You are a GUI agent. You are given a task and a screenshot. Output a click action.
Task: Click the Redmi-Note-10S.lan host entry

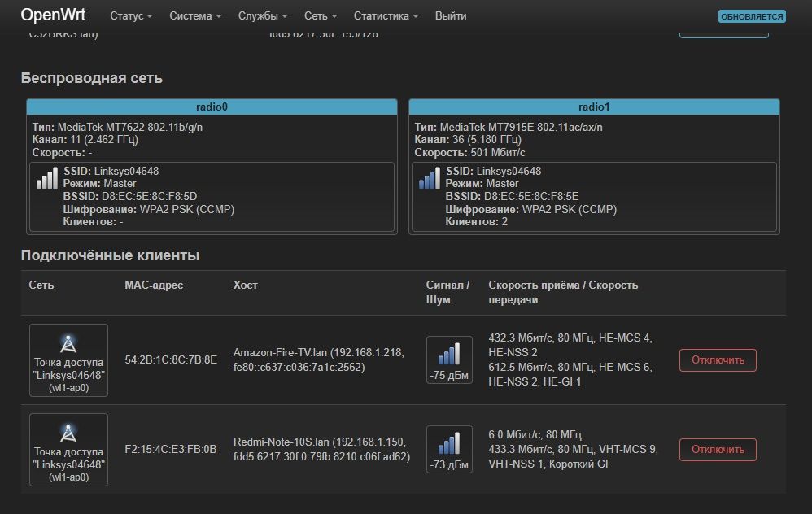pyautogui.click(x=321, y=449)
